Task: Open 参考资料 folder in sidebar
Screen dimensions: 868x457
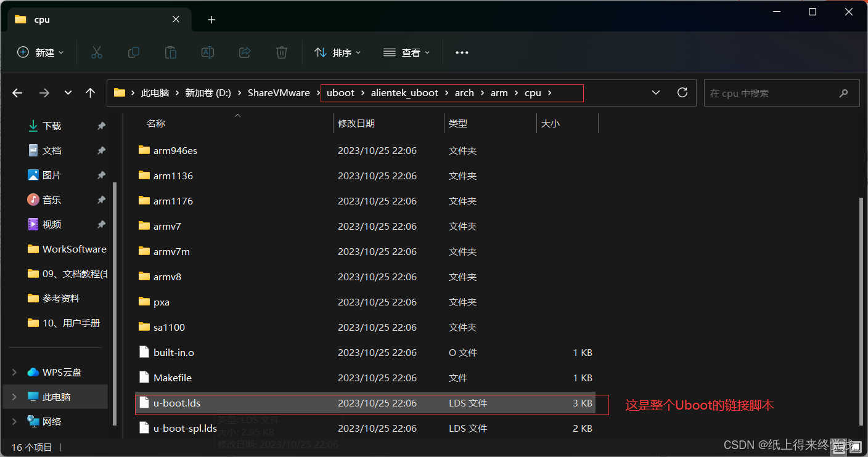Action: [x=54, y=298]
